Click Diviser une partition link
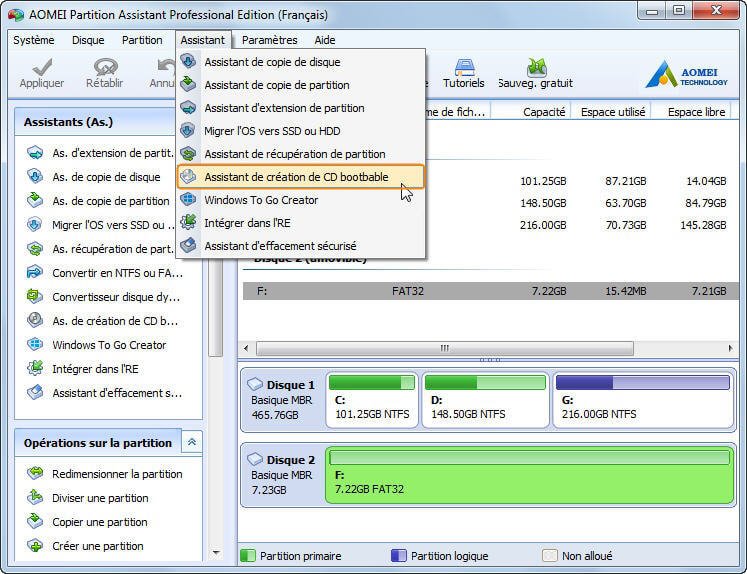Image resolution: width=747 pixels, height=574 pixels. tap(100, 498)
